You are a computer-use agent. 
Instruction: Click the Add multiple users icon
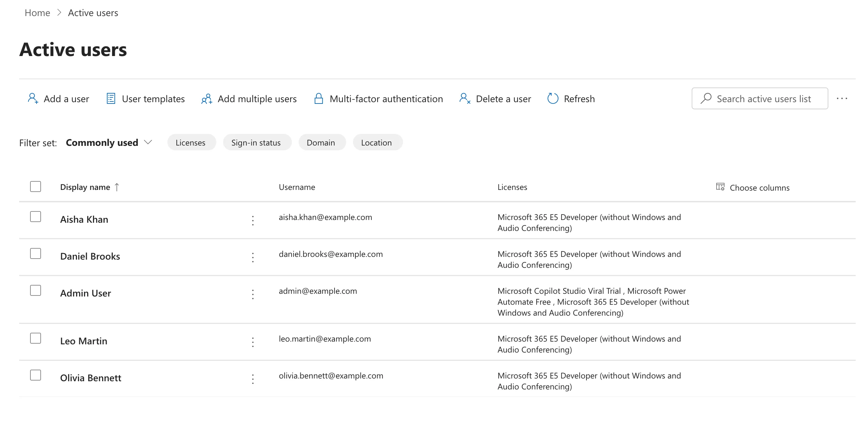207,99
